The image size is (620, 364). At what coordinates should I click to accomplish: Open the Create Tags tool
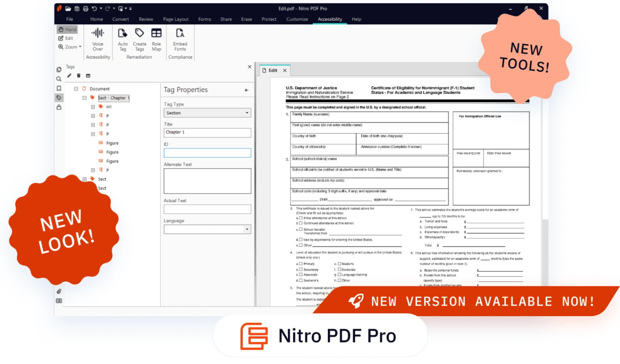coord(139,33)
